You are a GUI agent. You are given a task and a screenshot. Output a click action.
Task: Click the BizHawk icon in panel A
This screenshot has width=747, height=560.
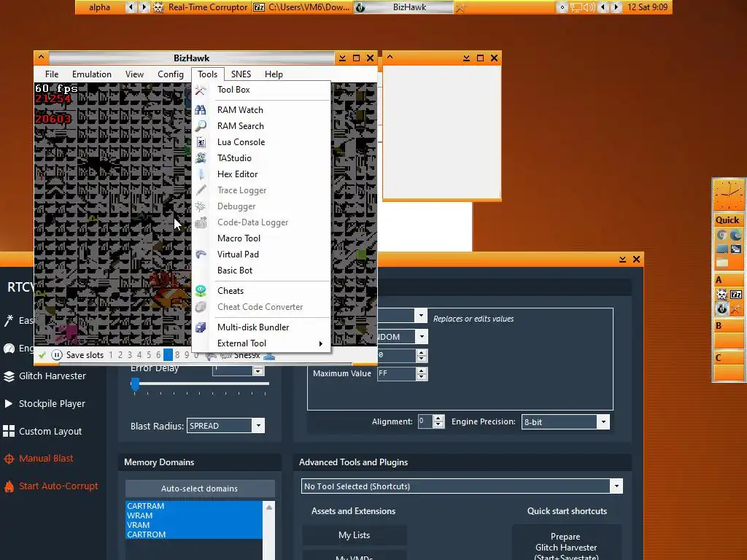coord(721,308)
